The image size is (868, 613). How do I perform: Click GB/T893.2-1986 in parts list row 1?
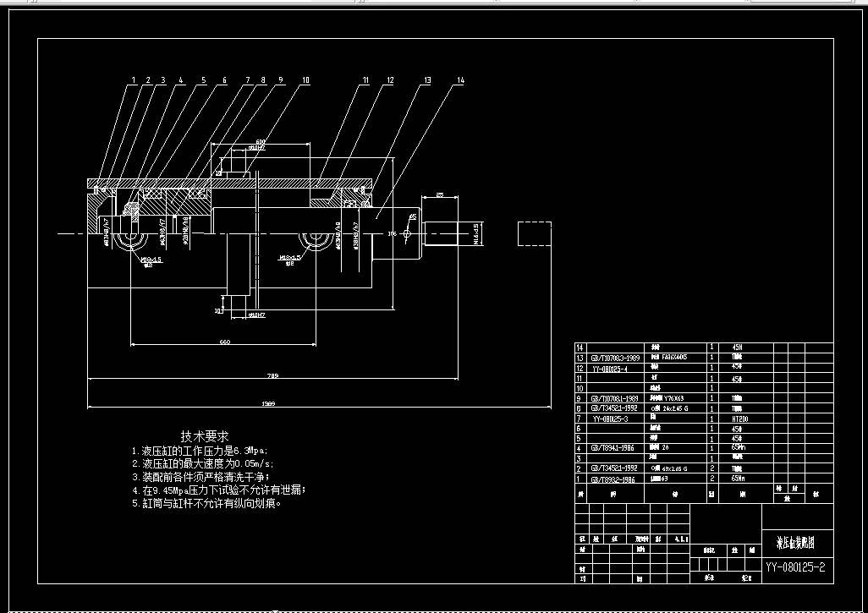point(613,479)
